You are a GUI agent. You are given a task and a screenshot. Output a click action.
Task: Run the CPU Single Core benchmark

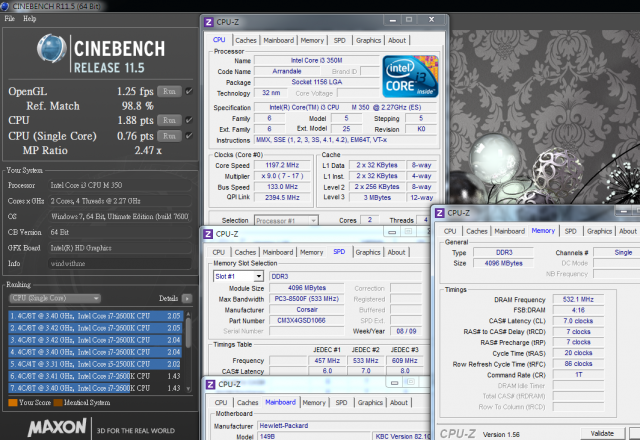[x=169, y=136]
